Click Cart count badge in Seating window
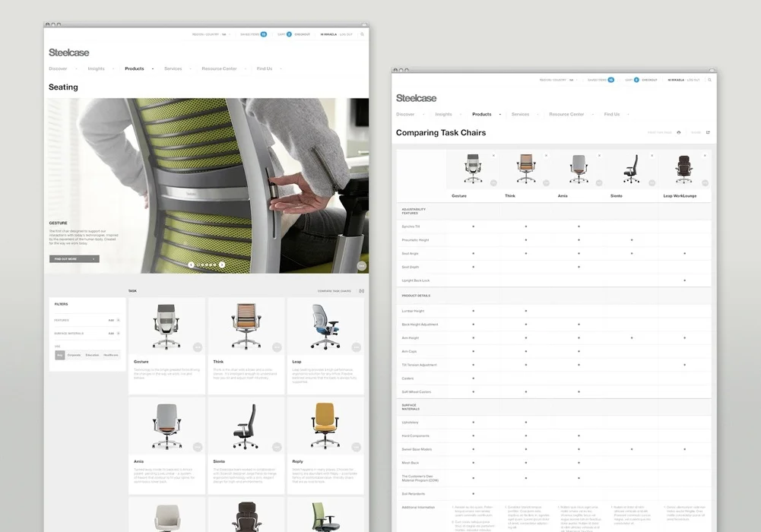Viewport: 761px width, 532px height. pyautogui.click(x=289, y=34)
